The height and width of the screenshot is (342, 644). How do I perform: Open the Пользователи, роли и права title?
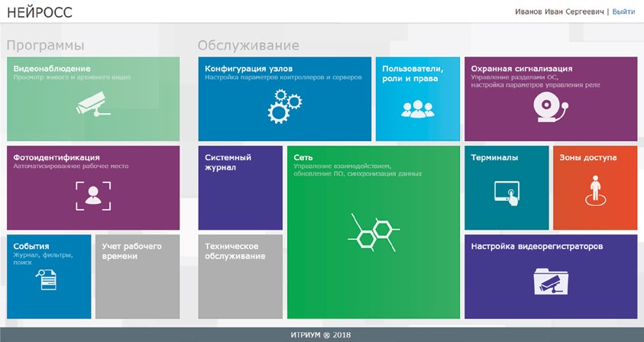[413, 73]
